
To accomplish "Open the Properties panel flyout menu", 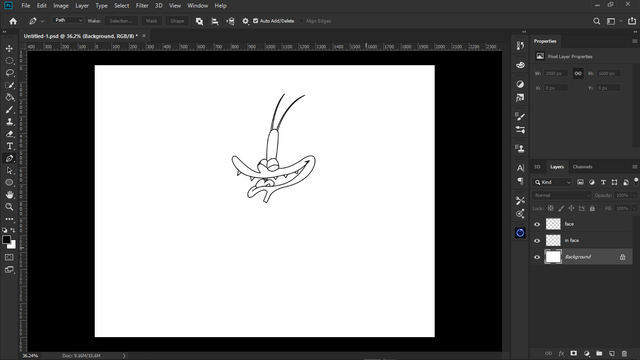I will (634, 41).
